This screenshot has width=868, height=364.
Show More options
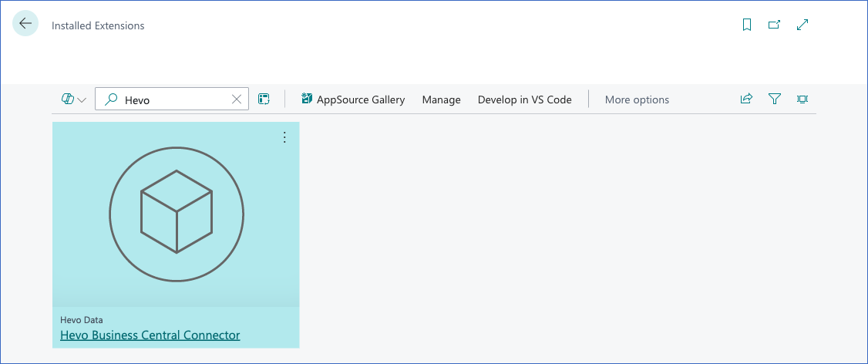637,99
